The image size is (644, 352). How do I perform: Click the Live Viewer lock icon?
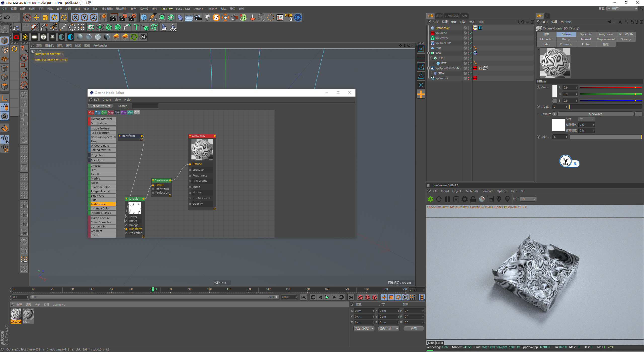(x=473, y=199)
